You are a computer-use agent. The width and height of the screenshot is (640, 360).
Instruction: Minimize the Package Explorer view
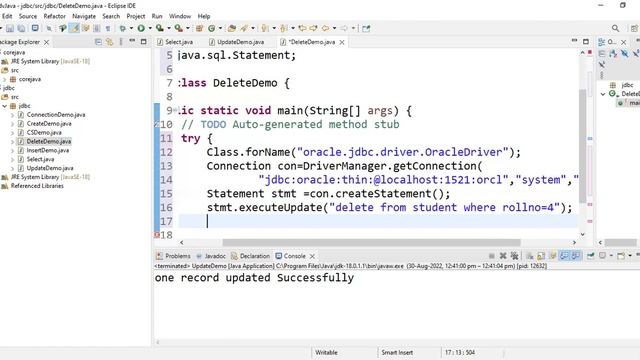132,42
